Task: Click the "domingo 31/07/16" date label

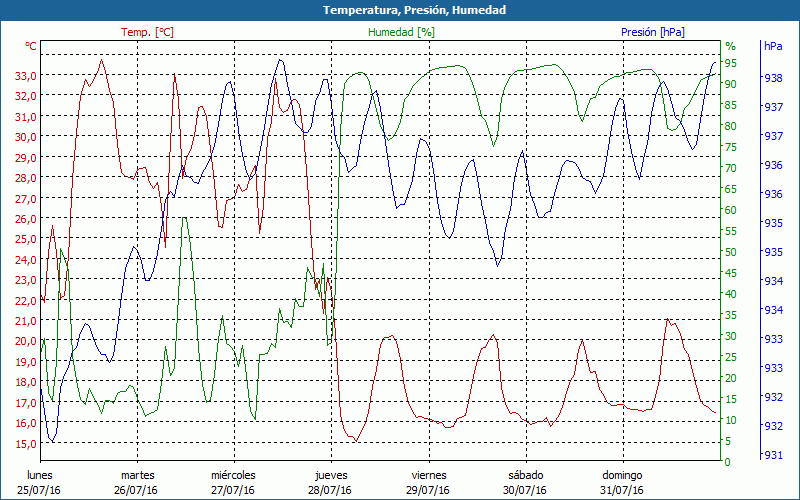Action: [x=622, y=482]
